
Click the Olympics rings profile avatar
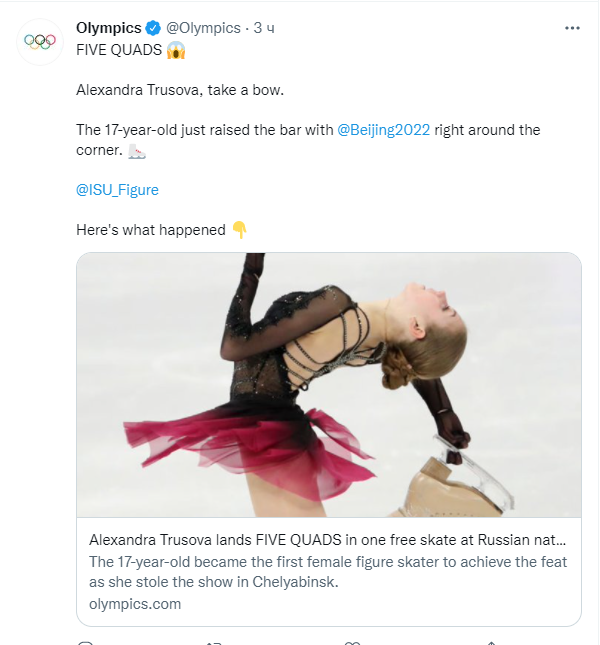click(x=40, y=41)
